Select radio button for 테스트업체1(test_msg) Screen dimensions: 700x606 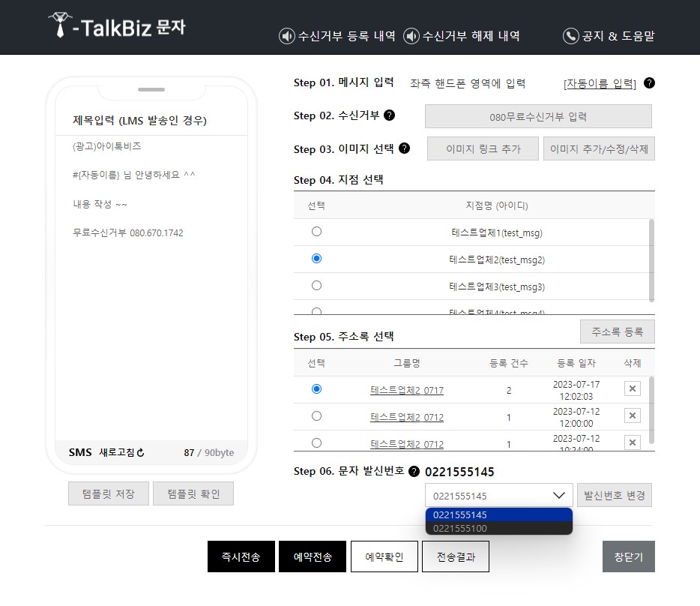click(x=316, y=231)
